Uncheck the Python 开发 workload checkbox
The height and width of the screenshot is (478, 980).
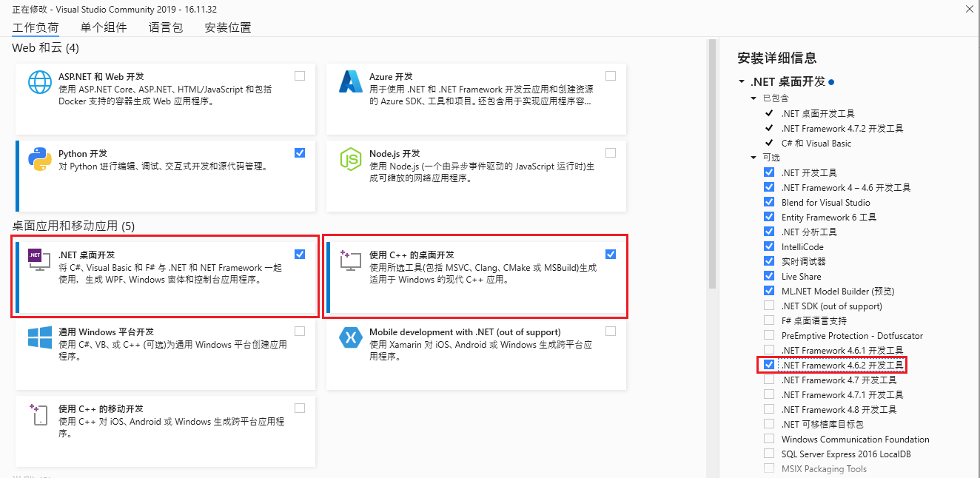click(300, 152)
